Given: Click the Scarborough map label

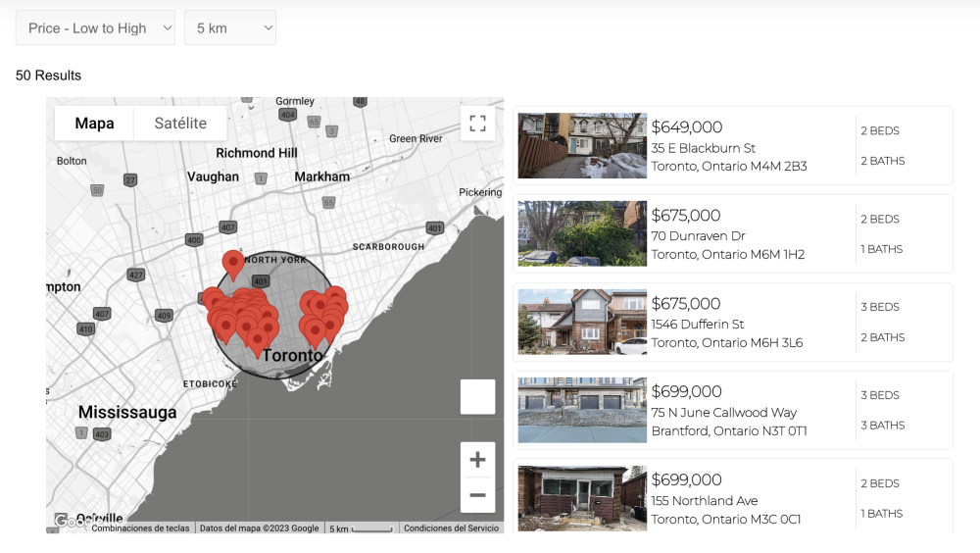Looking at the screenshot, I should tap(388, 247).
